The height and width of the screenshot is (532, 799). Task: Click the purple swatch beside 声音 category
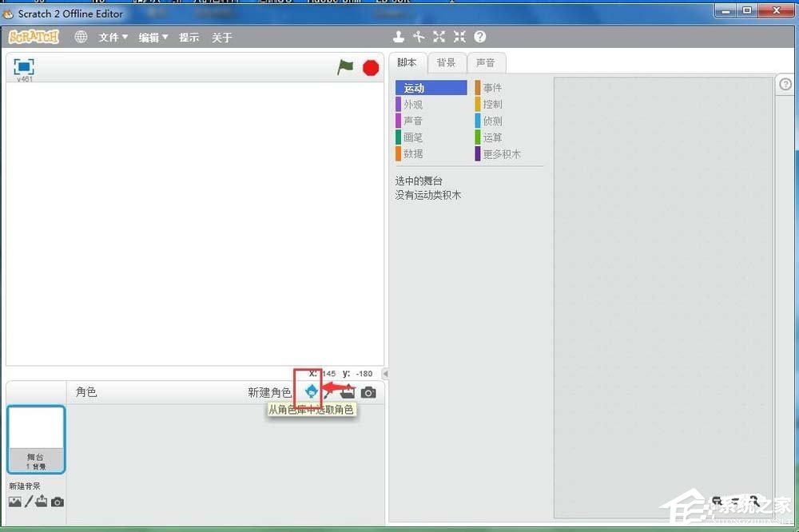(398, 121)
